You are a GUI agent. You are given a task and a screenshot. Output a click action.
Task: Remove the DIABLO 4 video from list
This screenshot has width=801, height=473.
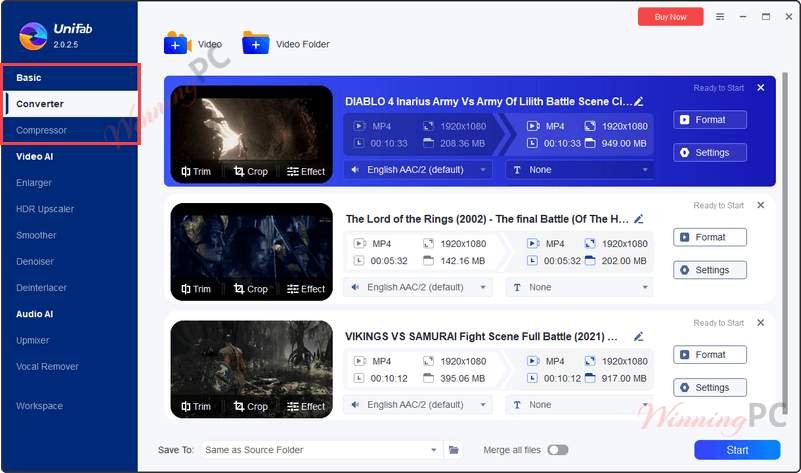[761, 88]
